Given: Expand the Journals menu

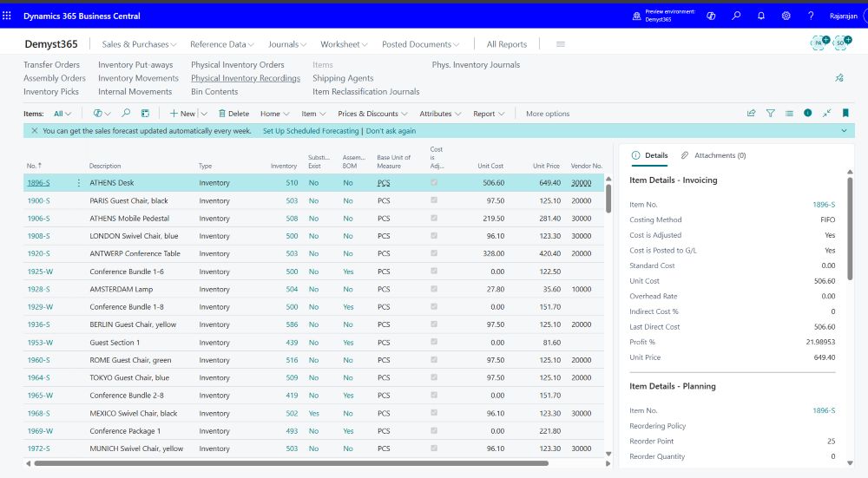Looking at the screenshot, I should (x=287, y=44).
